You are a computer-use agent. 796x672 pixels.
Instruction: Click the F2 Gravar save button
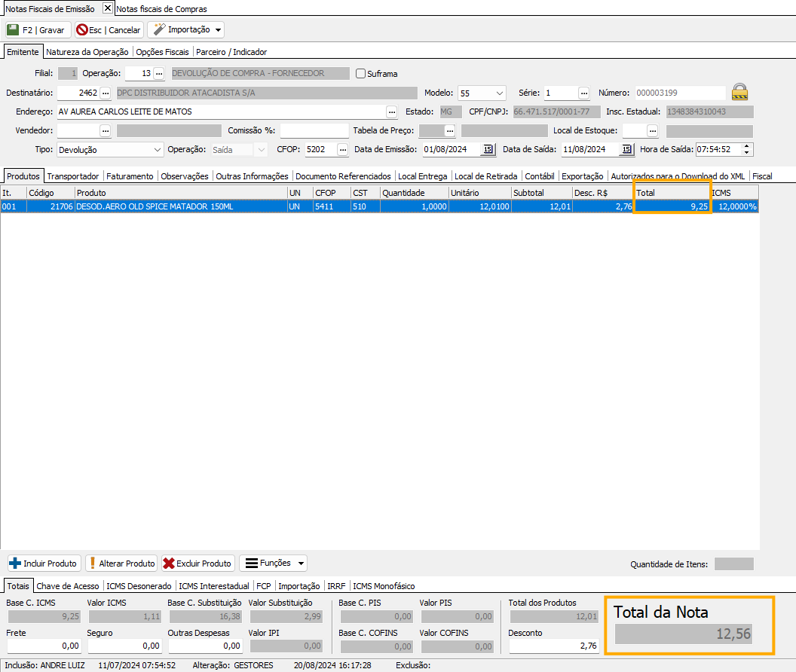[x=38, y=30]
